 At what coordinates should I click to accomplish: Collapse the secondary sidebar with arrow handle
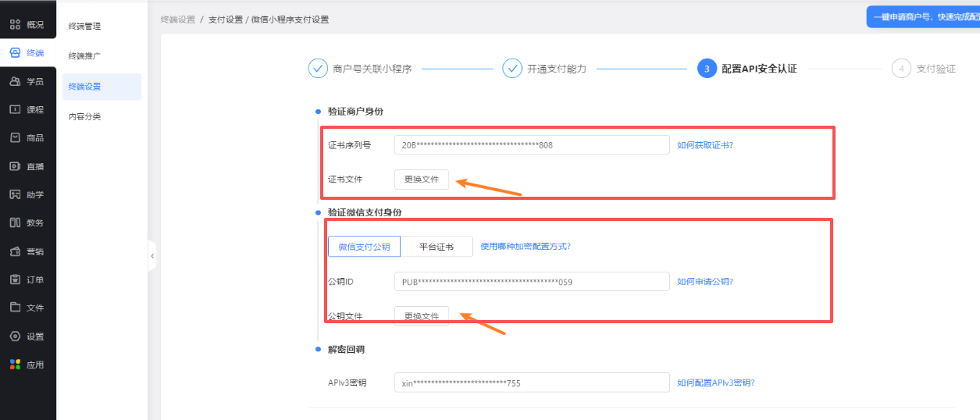152,256
